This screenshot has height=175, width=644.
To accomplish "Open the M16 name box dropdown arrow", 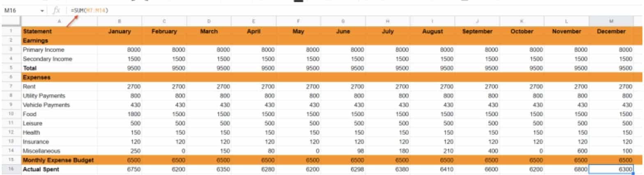I will (x=44, y=10).
